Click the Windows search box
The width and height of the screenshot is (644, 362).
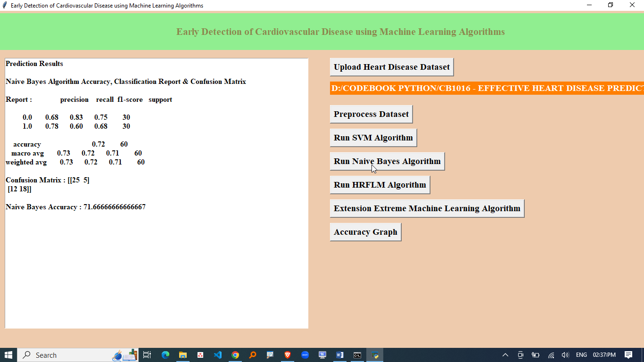pyautogui.click(x=78, y=355)
